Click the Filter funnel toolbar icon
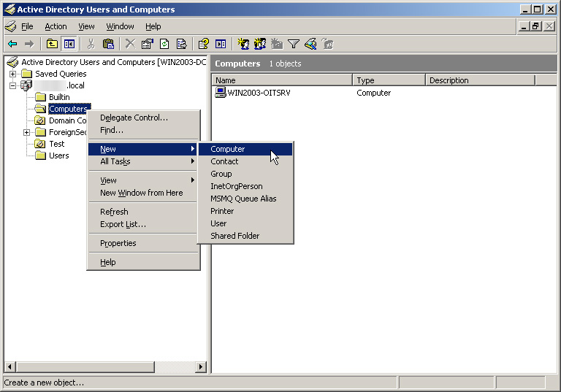This screenshot has width=561, height=392. (x=294, y=44)
